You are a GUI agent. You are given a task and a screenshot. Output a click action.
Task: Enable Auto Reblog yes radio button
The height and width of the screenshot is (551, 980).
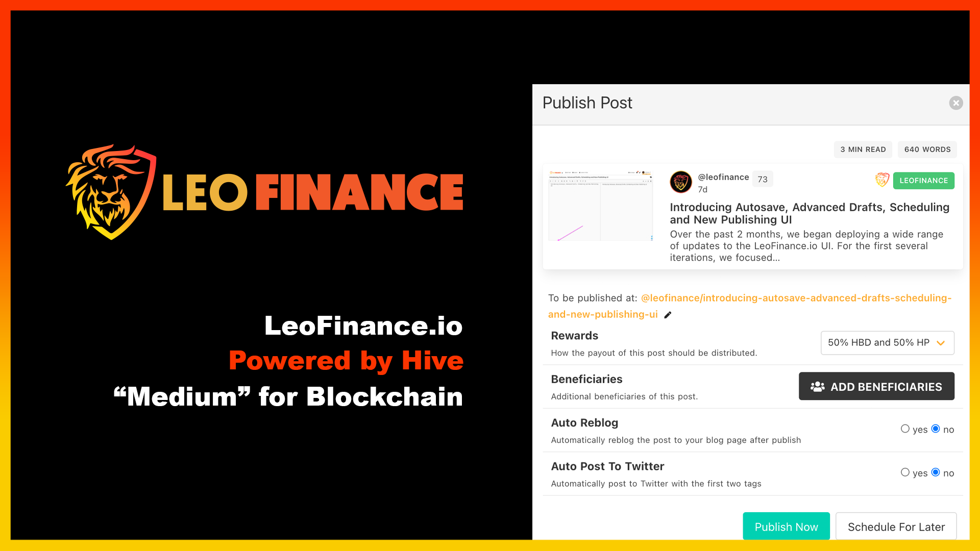[x=904, y=429]
